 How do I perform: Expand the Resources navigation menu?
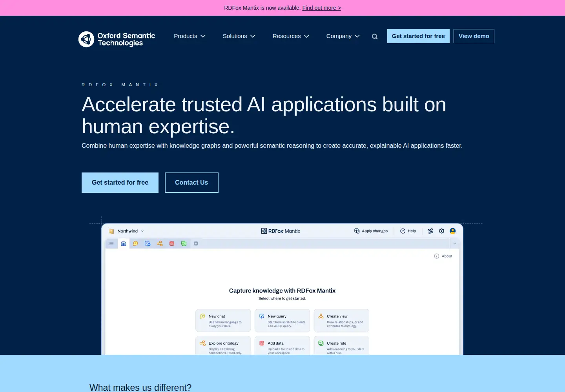[291, 36]
